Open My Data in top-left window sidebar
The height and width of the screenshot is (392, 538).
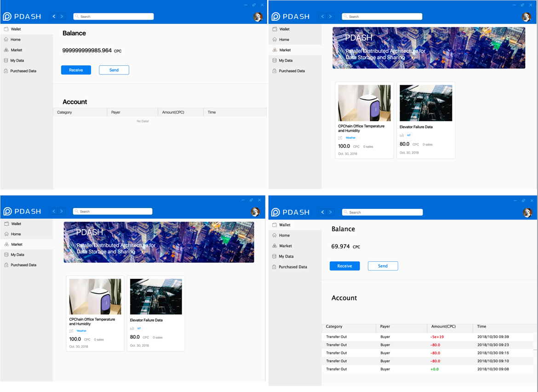(x=26, y=60)
